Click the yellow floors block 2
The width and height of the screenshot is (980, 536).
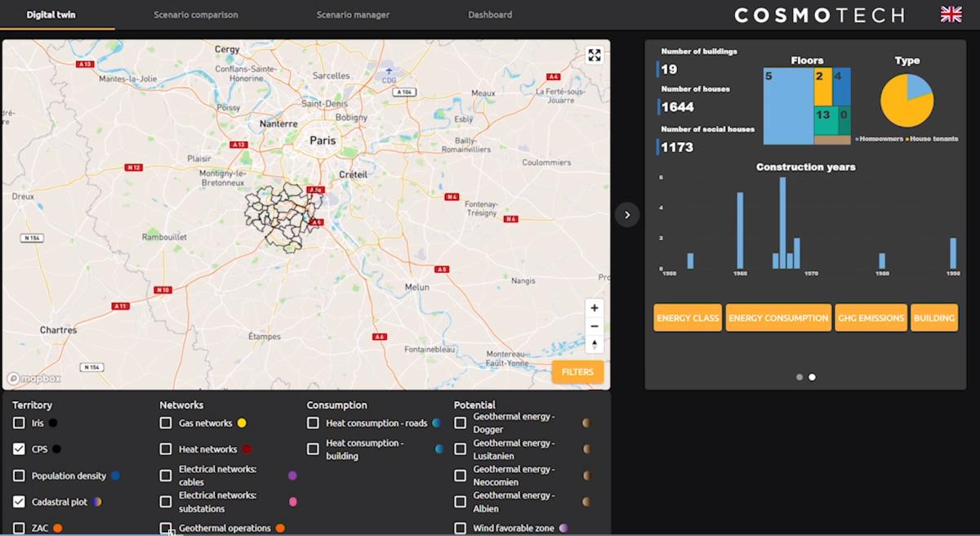823,87
